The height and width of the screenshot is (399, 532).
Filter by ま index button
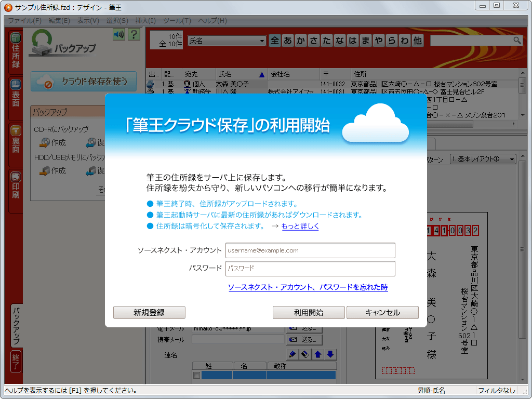(x=366, y=41)
